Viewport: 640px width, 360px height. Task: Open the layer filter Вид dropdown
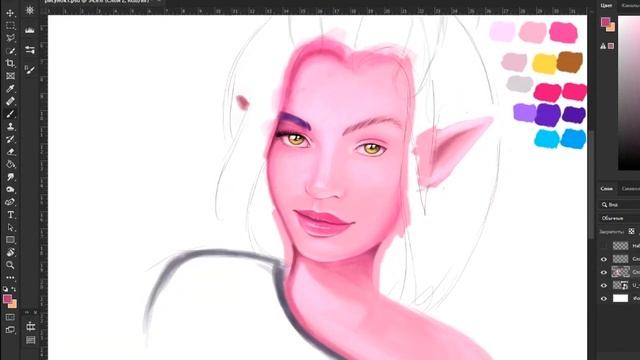point(620,204)
